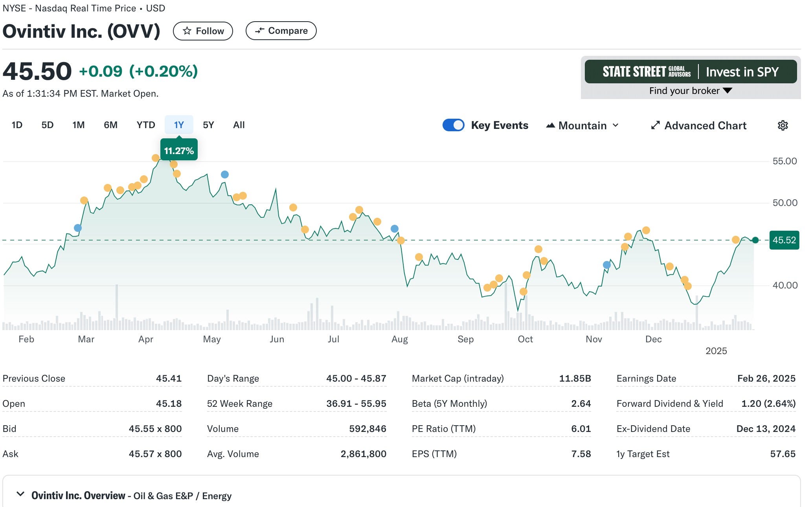Click 52 Week Range label
This screenshot has width=812, height=507.
240,404
